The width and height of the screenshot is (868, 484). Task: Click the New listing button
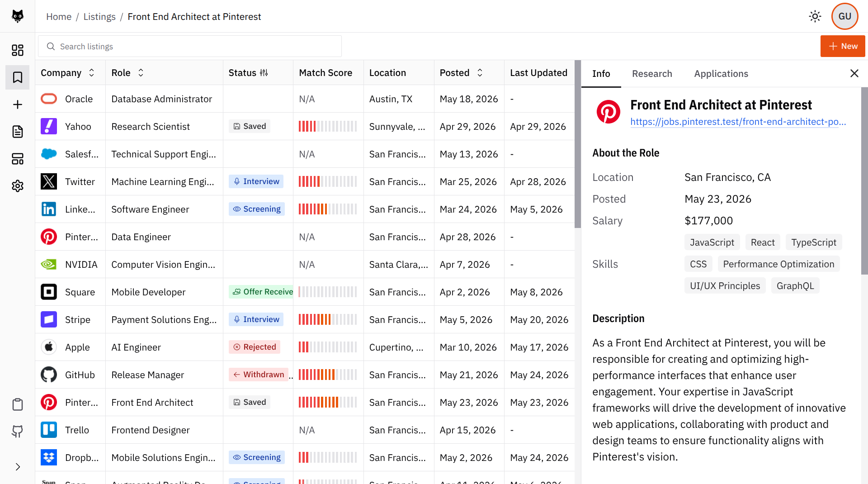[x=843, y=46]
